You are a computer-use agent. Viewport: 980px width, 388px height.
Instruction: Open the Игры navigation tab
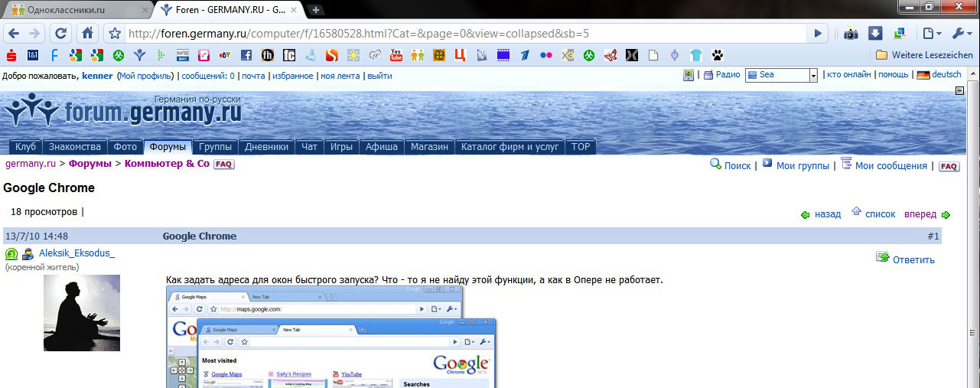[341, 147]
